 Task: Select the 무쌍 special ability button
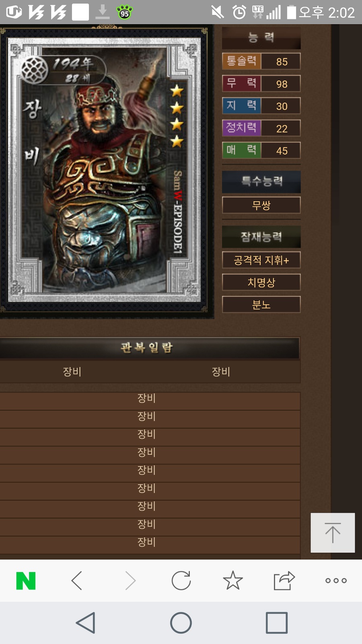click(261, 205)
